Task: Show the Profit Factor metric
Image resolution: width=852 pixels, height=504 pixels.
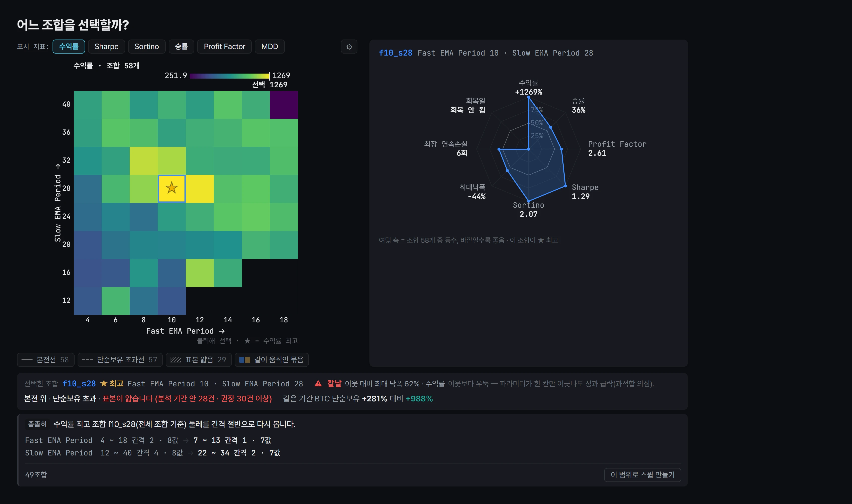Action: click(224, 47)
